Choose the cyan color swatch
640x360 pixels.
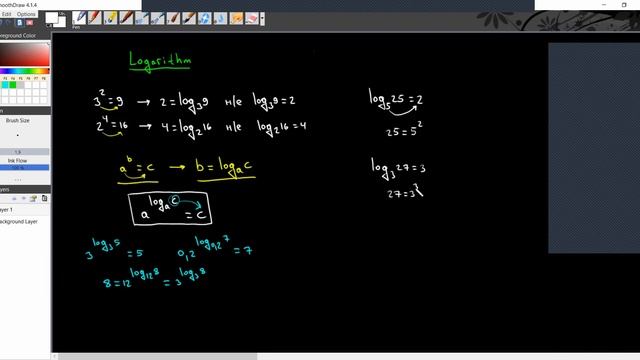5,85
